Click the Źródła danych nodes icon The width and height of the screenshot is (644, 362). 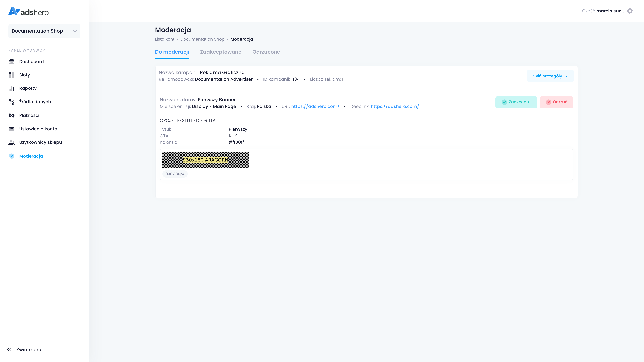pyautogui.click(x=12, y=102)
